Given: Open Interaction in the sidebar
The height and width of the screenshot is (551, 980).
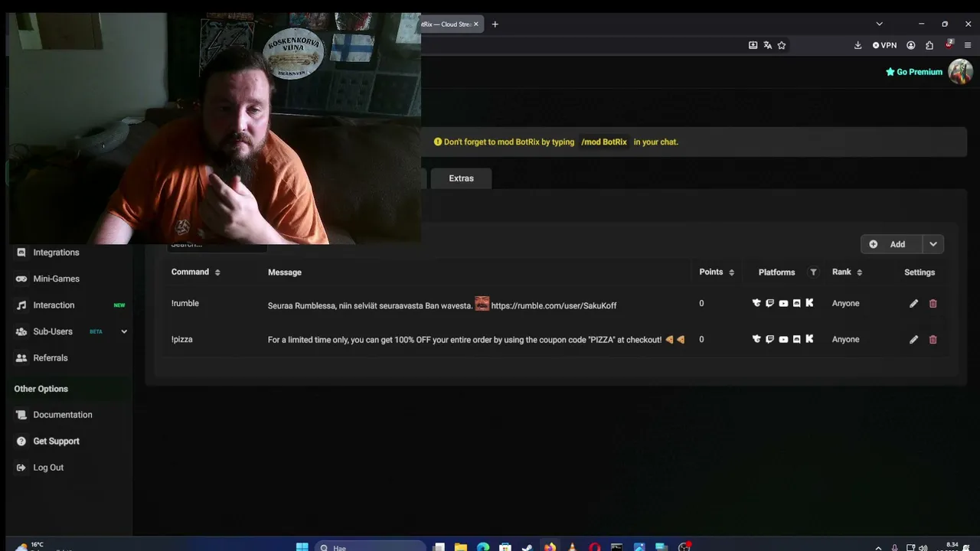Looking at the screenshot, I should click(54, 305).
